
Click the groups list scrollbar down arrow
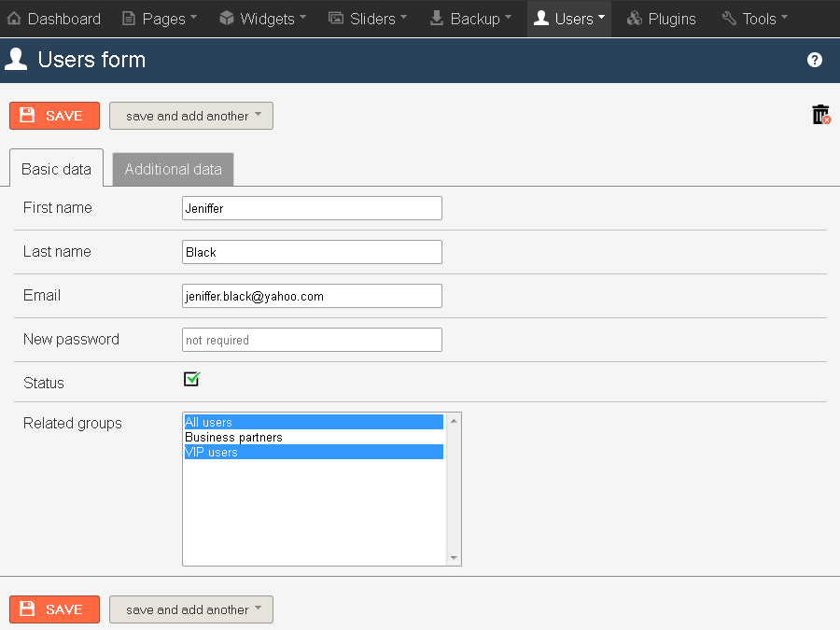[454, 558]
